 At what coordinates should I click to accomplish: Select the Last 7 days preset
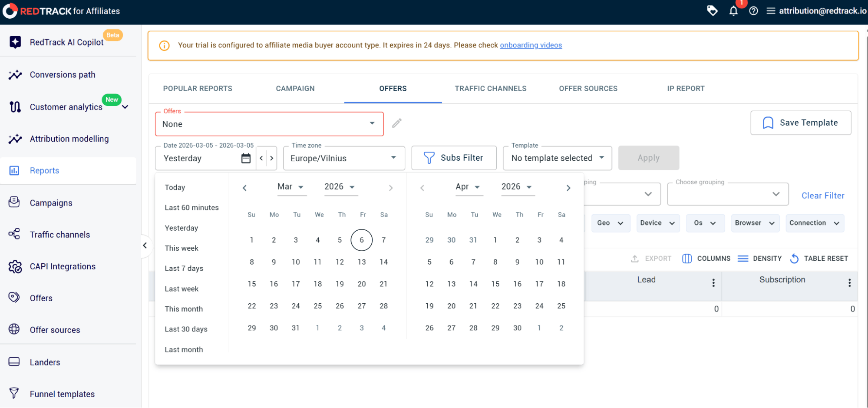tap(184, 269)
